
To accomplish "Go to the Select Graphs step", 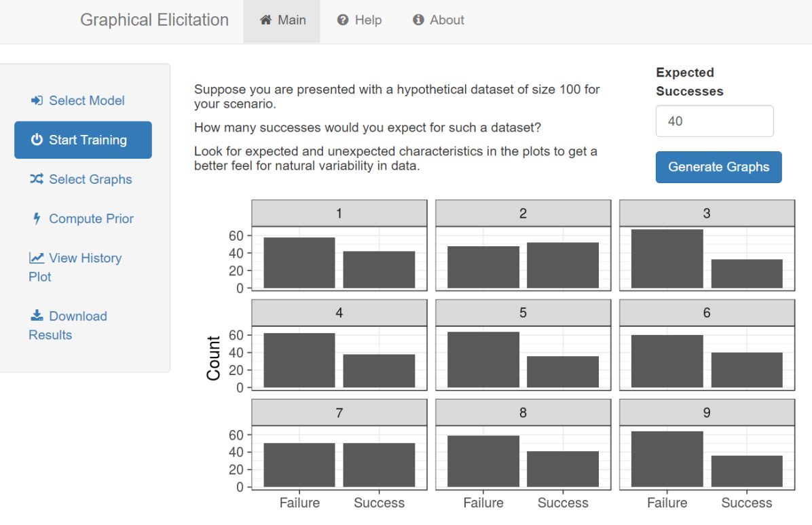I will point(90,179).
